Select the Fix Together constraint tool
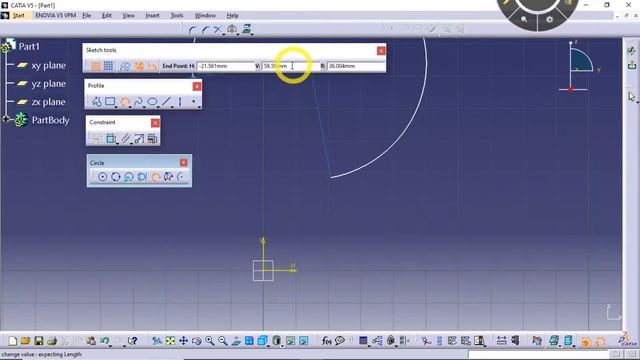This screenshot has height=360, width=640. point(126,139)
